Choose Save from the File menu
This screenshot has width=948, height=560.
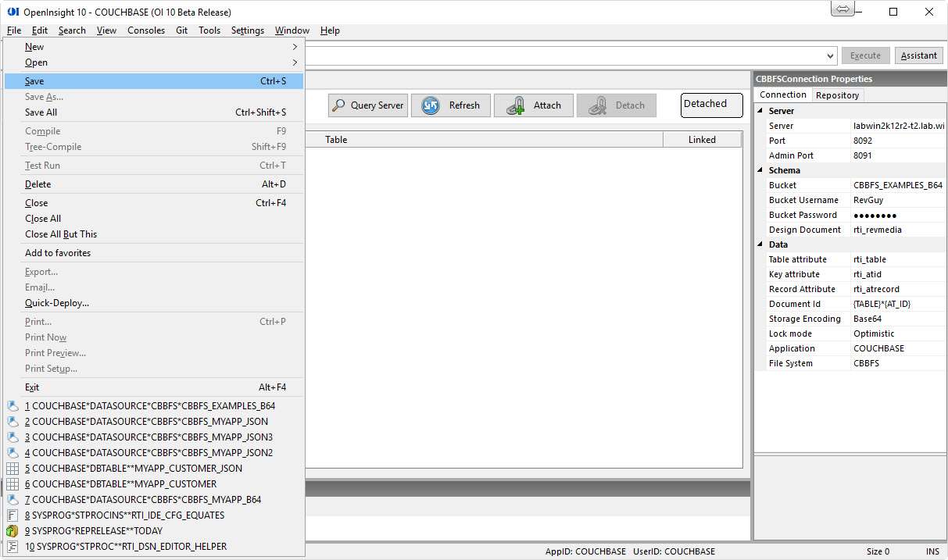[x=153, y=81]
